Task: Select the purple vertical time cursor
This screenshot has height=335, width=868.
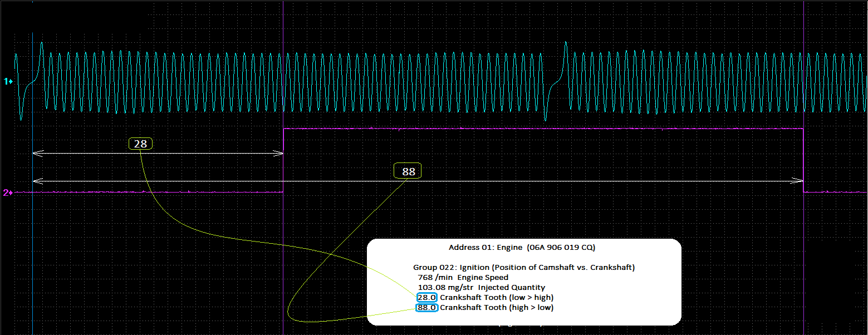Action: click(x=283, y=167)
